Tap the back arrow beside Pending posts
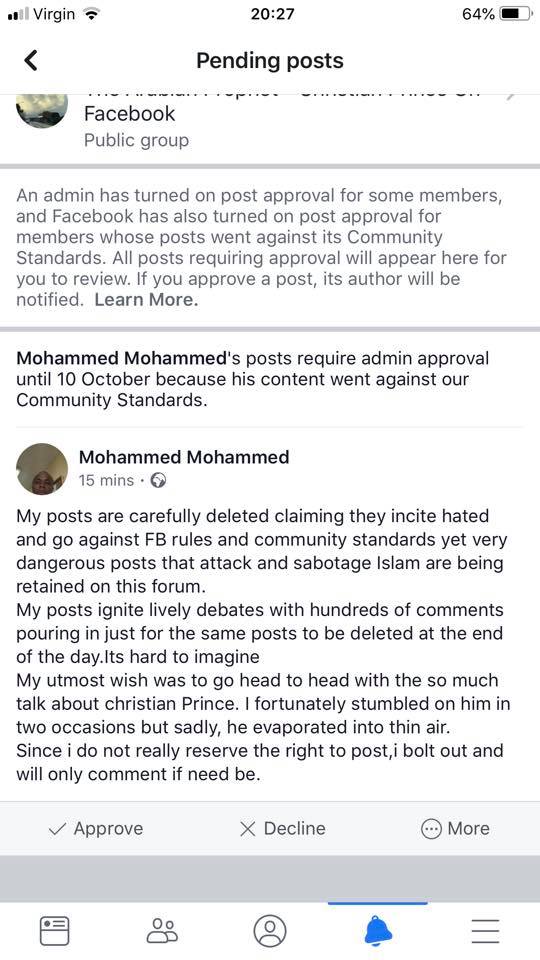Screen dimensions: 540x960 [x=31, y=60]
